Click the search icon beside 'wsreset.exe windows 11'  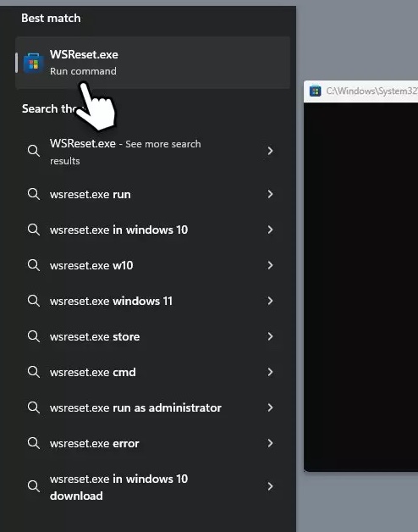(x=34, y=301)
